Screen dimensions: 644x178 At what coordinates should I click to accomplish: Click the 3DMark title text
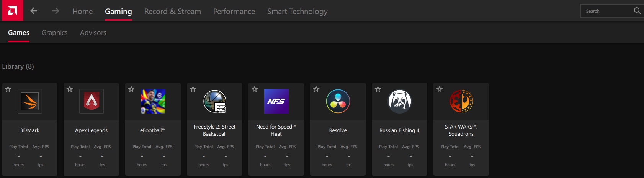(30, 130)
